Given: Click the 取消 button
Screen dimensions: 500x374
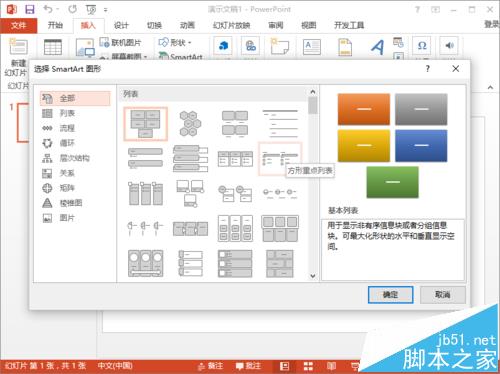Looking at the screenshot, I should [x=442, y=295].
